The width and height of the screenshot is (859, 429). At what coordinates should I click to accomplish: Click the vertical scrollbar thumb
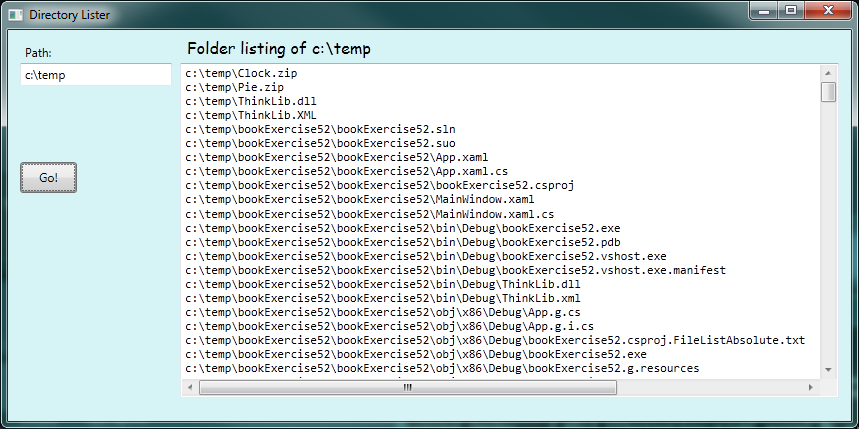click(828, 92)
